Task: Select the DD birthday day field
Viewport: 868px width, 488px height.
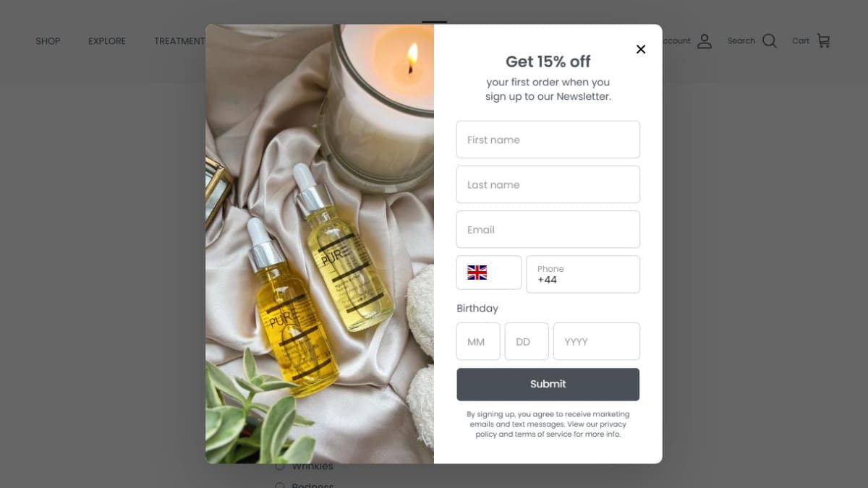Action: click(x=527, y=341)
